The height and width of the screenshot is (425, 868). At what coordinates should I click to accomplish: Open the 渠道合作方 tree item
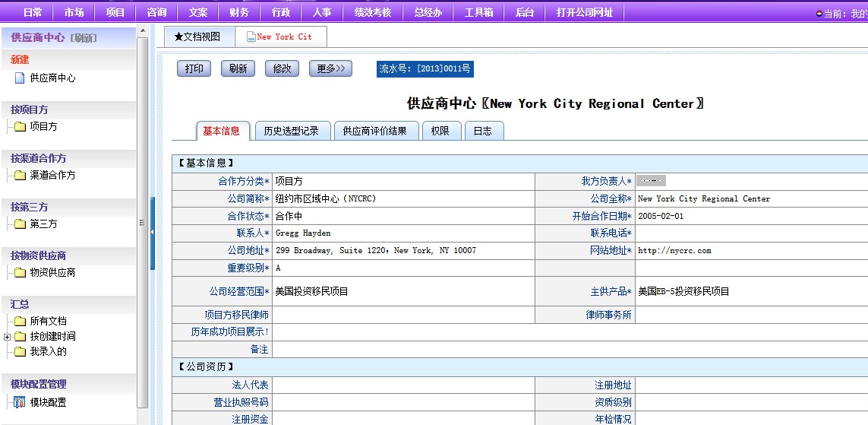coord(52,176)
